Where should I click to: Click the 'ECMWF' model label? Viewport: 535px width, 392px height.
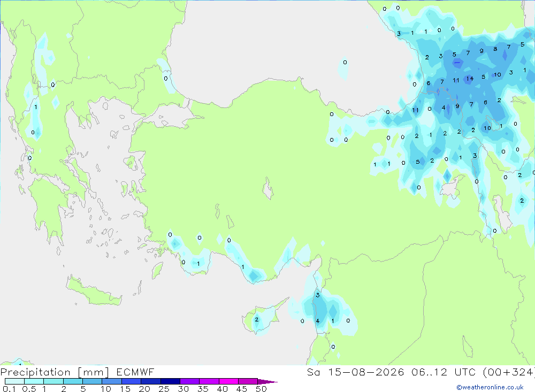point(135,372)
